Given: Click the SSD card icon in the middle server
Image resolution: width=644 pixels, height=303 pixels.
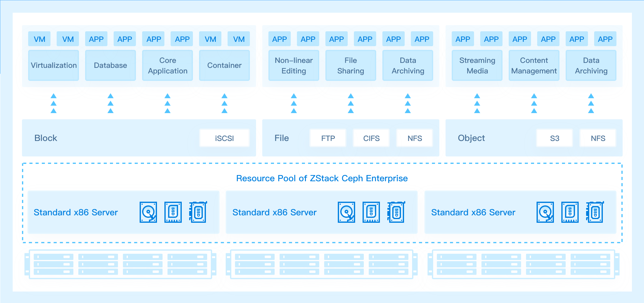Looking at the screenshot, I should [396, 212].
